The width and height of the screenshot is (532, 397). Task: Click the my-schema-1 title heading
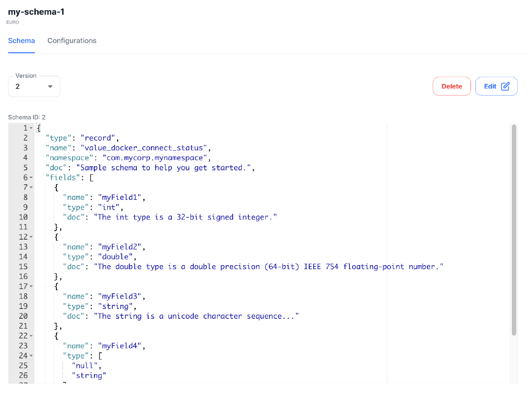pos(36,12)
